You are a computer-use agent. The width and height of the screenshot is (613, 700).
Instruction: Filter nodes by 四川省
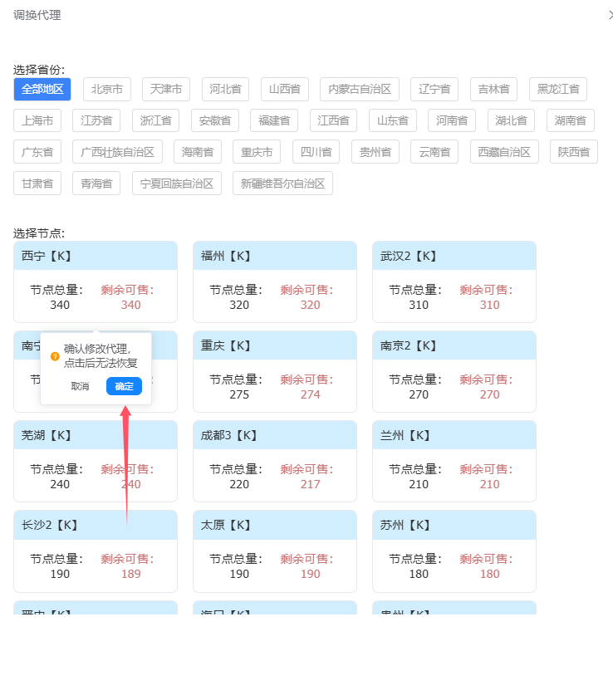316,152
